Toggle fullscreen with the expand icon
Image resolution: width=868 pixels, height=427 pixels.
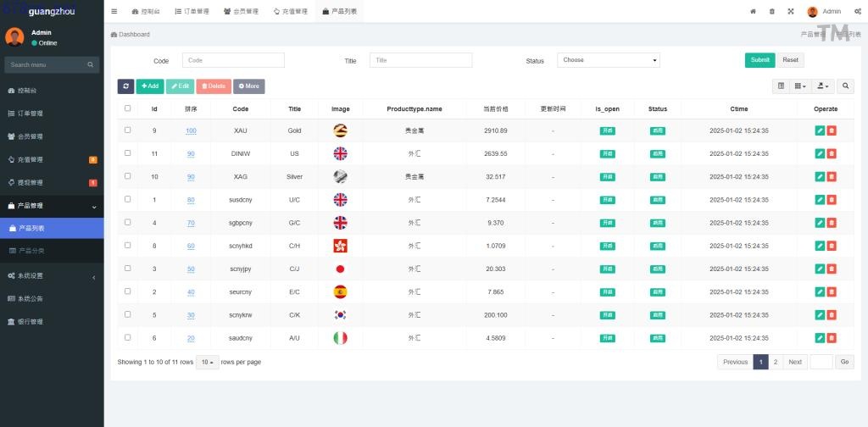[x=791, y=12]
